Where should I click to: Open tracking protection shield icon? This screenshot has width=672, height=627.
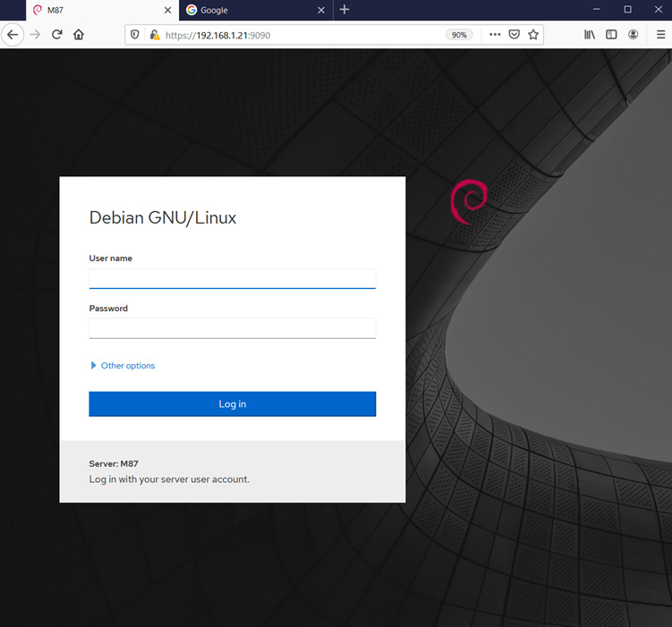pos(135,35)
